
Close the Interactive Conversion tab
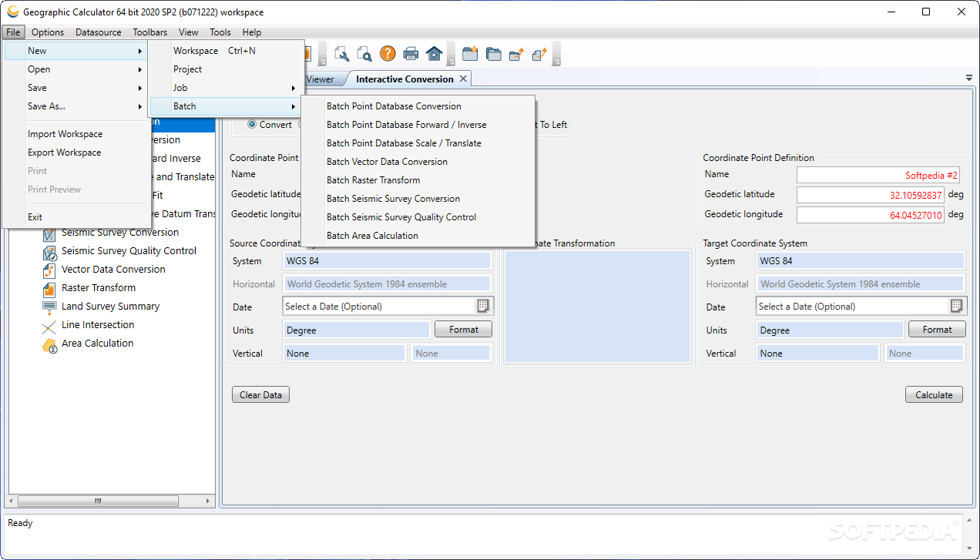463,79
